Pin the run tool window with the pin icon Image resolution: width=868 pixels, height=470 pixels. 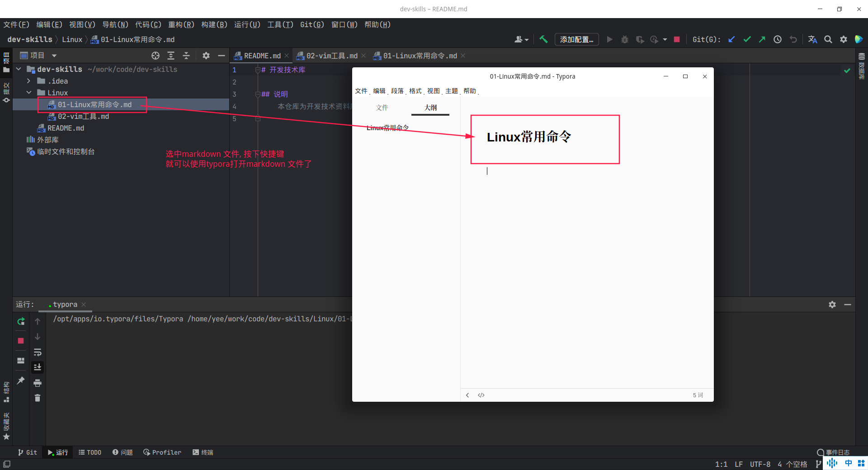[20, 381]
